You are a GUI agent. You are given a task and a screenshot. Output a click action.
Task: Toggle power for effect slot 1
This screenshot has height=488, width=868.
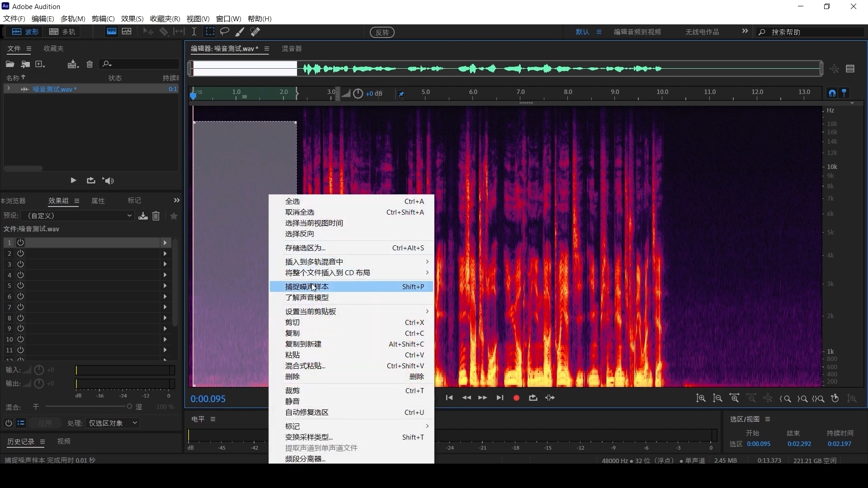20,243
